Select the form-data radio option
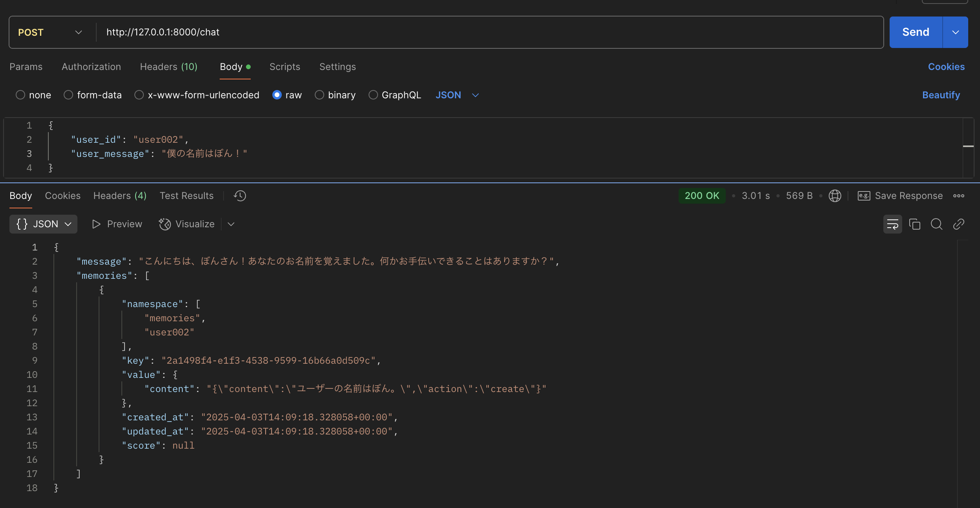980x508 pixels. point(68,95)
